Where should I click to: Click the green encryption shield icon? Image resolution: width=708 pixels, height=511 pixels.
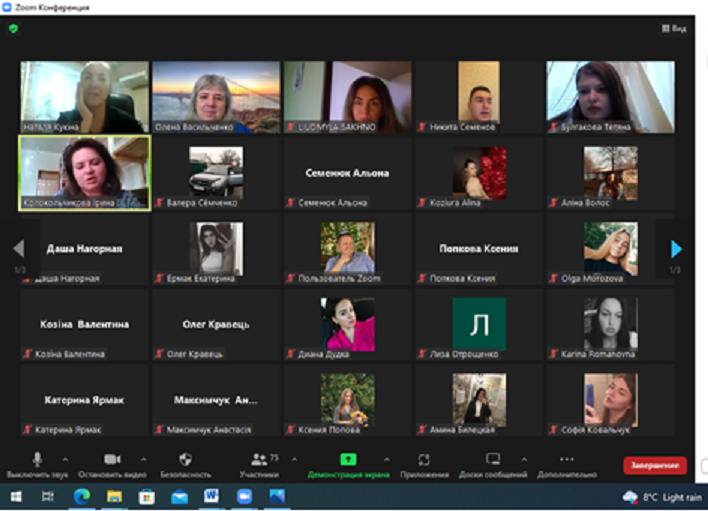click(x=13, y=29)
